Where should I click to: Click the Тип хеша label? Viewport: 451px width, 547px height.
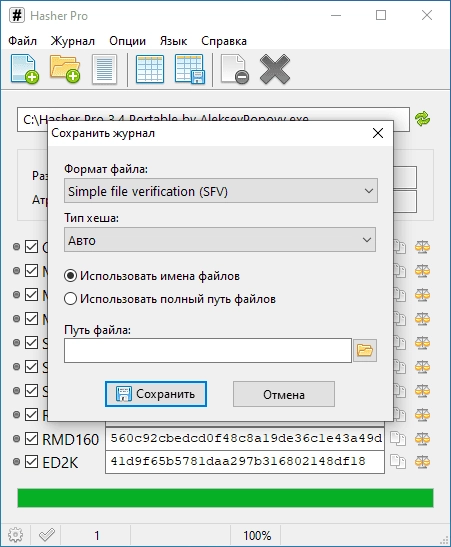tap(91, 218)
